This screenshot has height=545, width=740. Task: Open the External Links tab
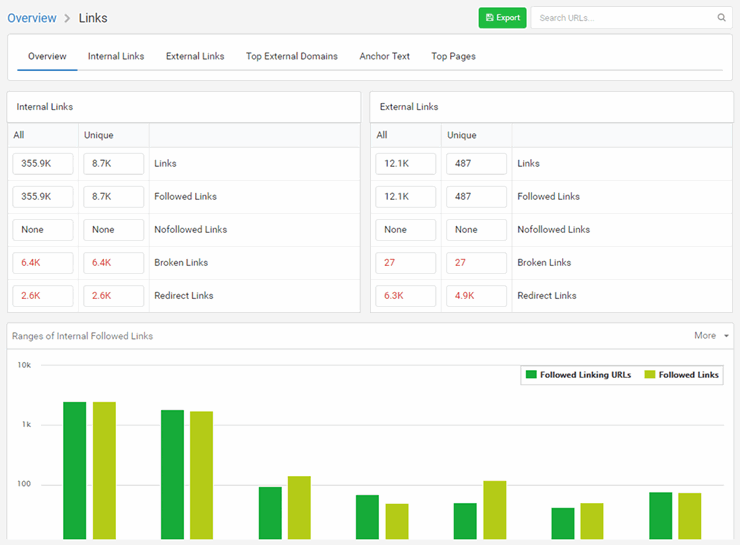pyautogui.click(x=195, y=57)
